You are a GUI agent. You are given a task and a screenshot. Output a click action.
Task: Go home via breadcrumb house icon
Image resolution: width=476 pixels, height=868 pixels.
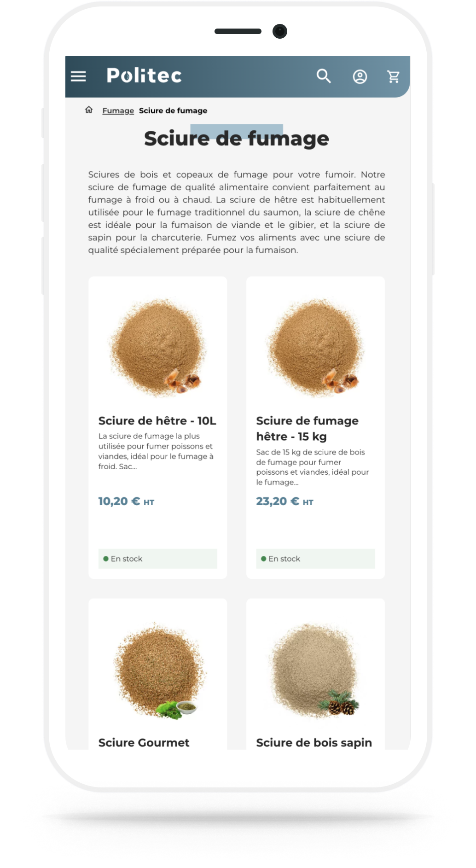pyautogui.click(x=89, y=110)
